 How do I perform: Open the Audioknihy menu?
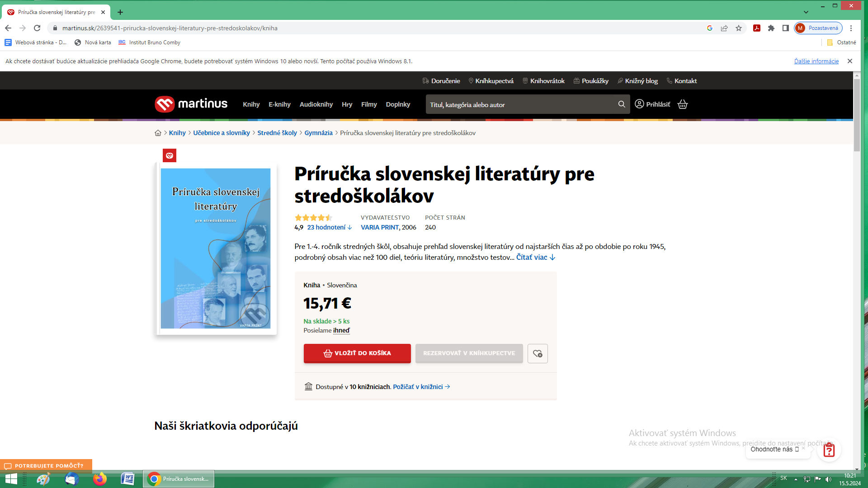tap(316, 104)
